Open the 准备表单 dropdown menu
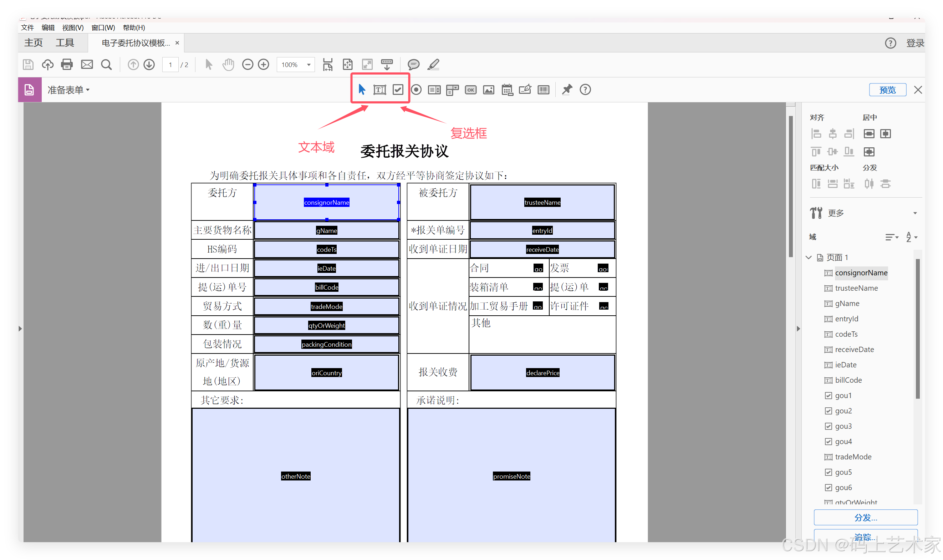This screenshot has width=943, height=560. 68,90
